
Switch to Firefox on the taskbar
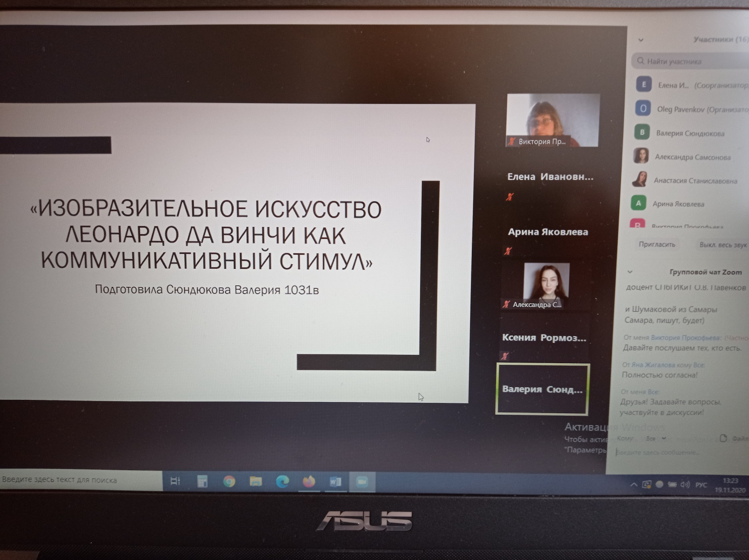(x=309, y=482)
